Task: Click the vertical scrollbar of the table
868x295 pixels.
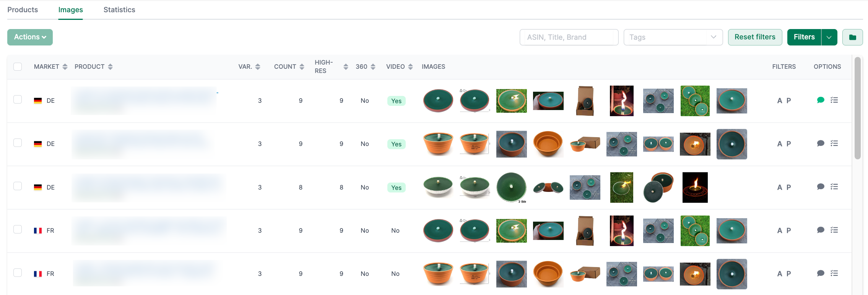Action: click(x=858, y=108)
